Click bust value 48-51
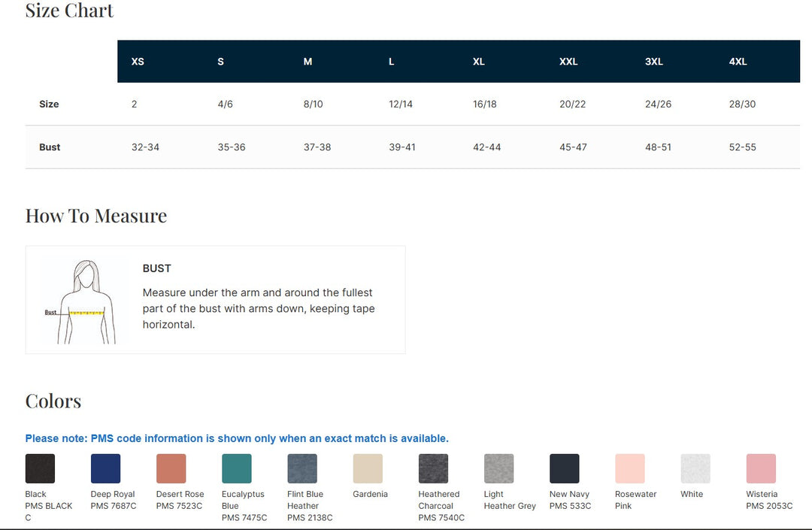812x530 pixels. [658, 147]
